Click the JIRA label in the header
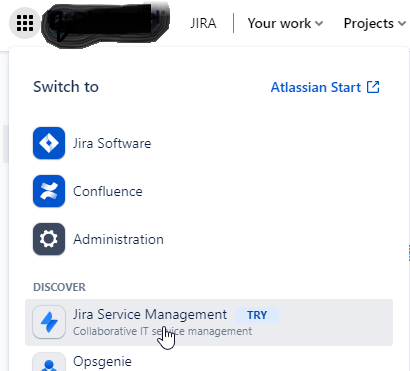 (x=203, y=23)
